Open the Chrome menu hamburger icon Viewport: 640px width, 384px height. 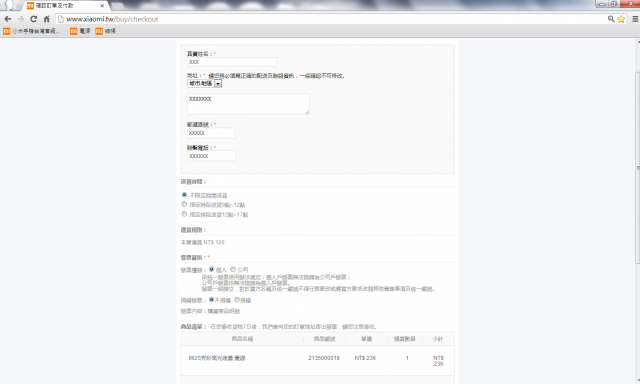click(635, 19)
